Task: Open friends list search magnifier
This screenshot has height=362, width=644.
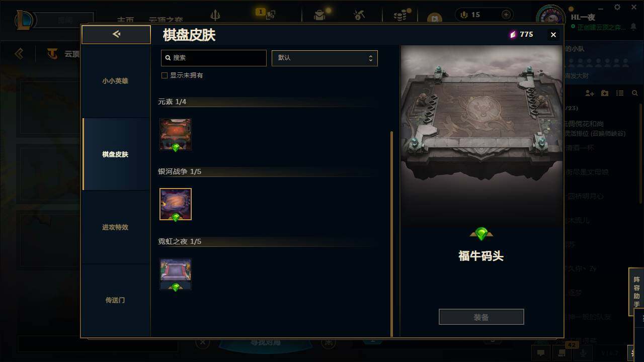Action: coord(635,94)
